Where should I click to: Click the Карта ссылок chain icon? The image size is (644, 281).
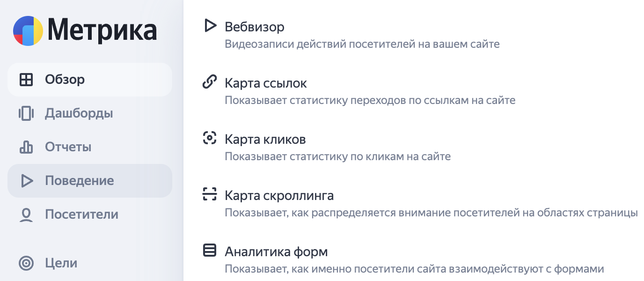(x=210, y=82)
